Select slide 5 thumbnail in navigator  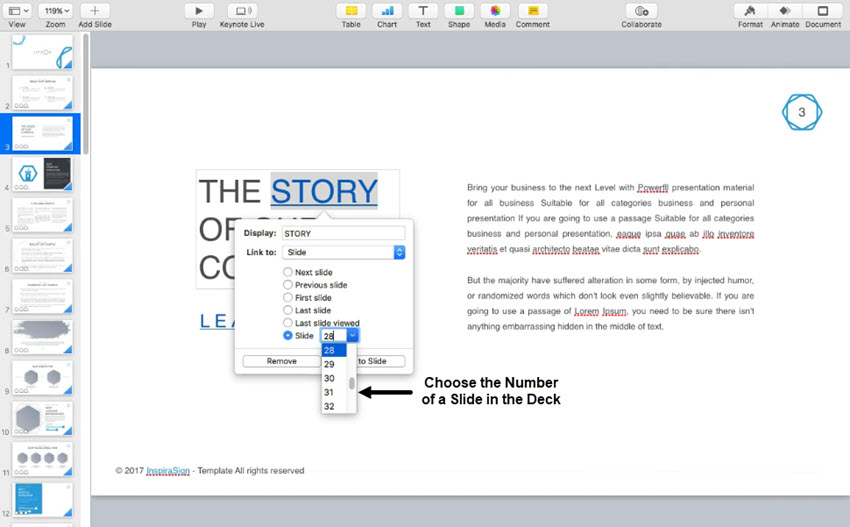point(42,215)
